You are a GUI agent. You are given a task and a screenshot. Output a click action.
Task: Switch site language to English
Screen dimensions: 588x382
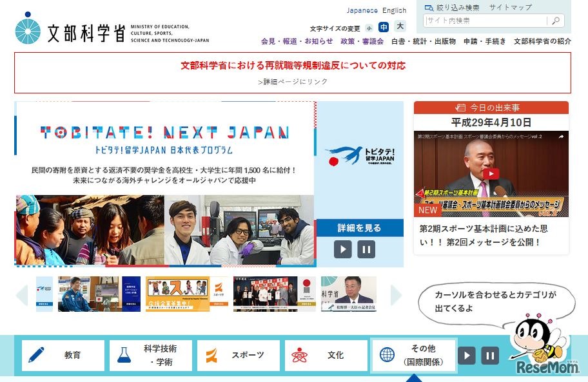394,10
